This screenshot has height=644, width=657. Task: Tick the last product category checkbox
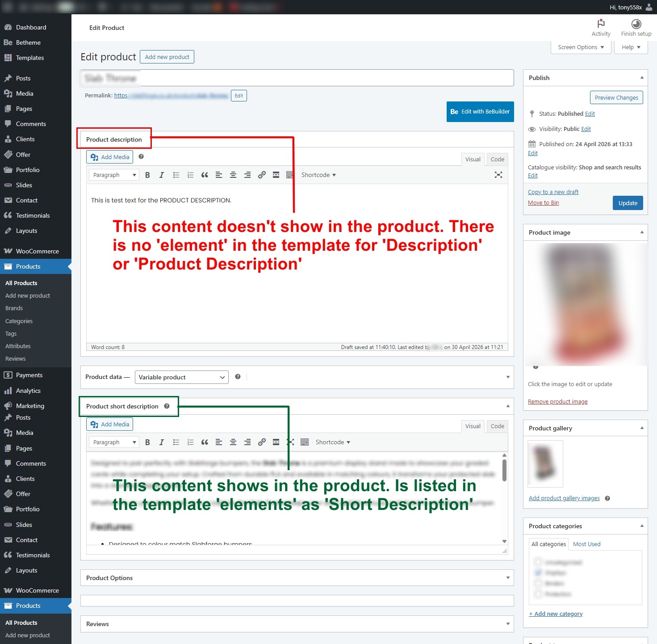pos(538,594)
